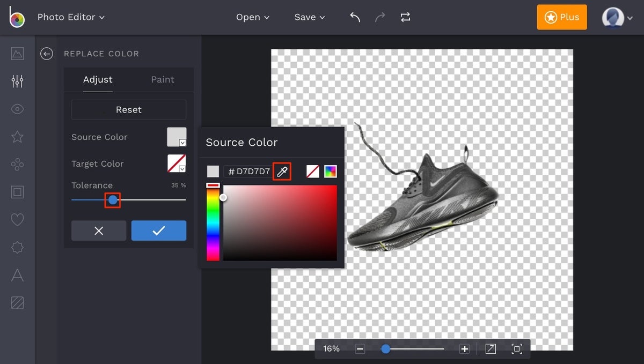Viewport: 644px width, 364px height.
Task: Open the Save dropdown menu
Action: point(310,17)
